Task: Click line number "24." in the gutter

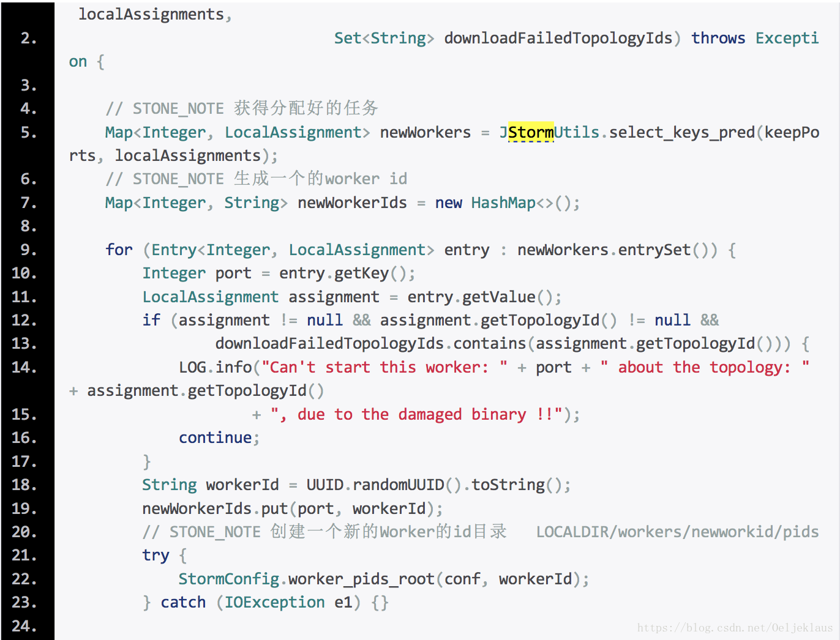Action: click(24, 626)
